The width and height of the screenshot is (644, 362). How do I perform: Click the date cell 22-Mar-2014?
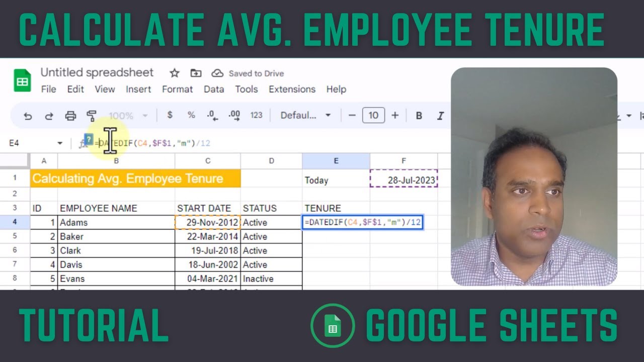[208, 236]
